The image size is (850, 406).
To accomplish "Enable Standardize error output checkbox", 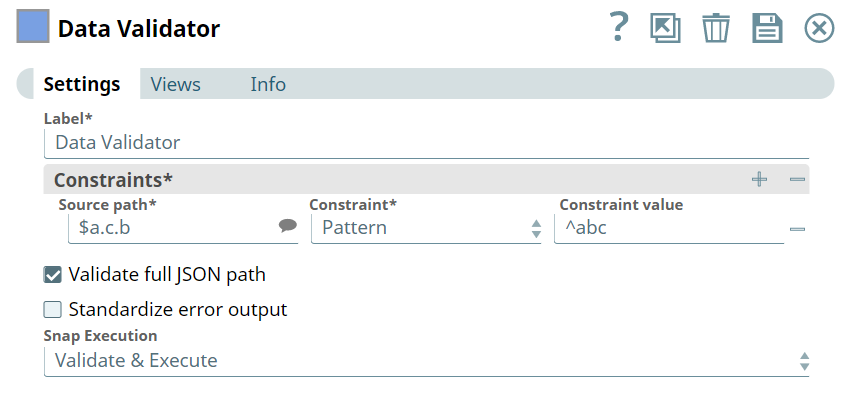I will click(53, 310).
